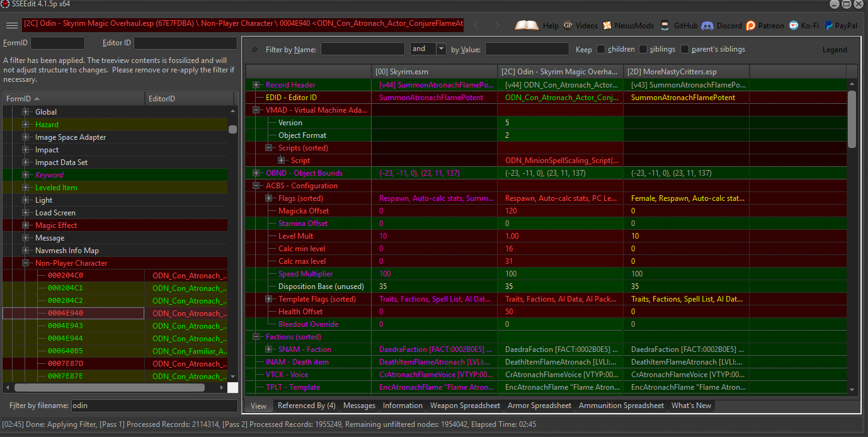Screen dimensions: 868x437
Task: Expand the SNAM Faction row
Action: pos(269,349)
